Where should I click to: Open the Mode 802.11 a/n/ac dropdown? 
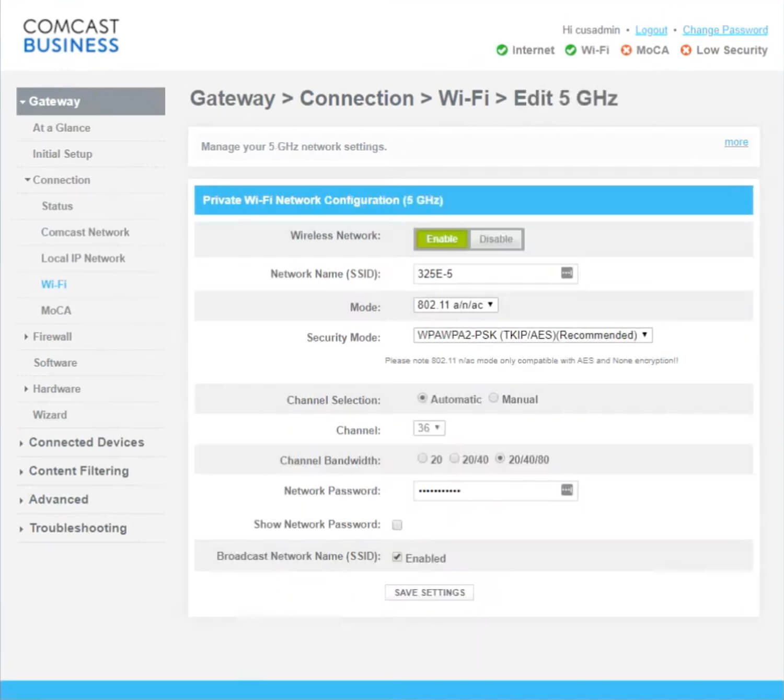coord(455,305)
